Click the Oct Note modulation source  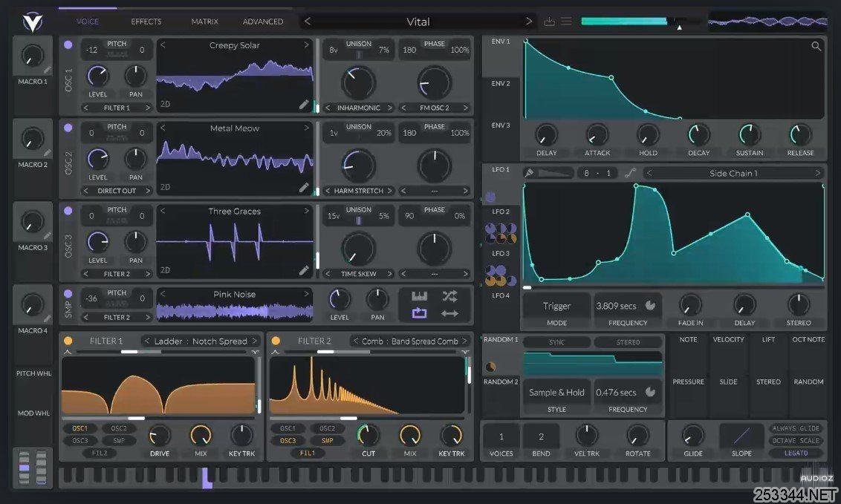[808, 339]
